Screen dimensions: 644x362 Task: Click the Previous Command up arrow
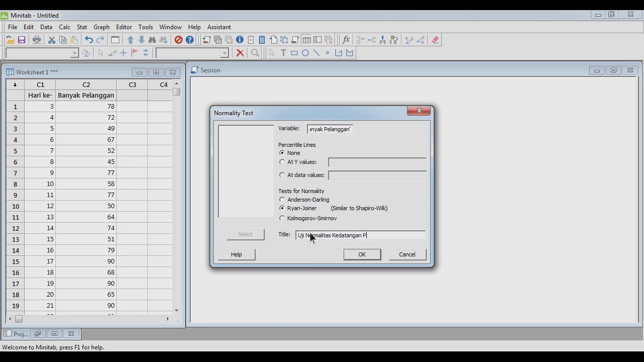(130, 40)
